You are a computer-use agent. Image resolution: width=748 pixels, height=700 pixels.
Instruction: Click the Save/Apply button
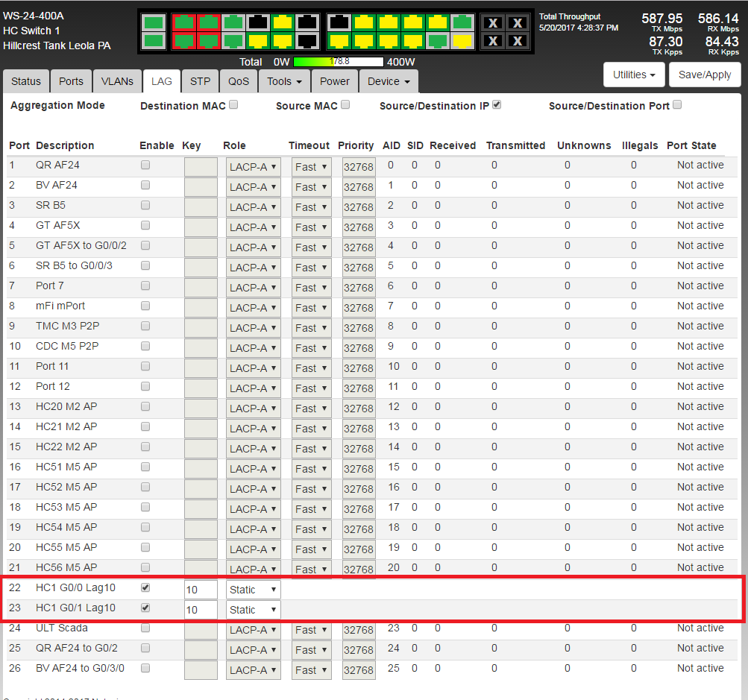[705, 75]
